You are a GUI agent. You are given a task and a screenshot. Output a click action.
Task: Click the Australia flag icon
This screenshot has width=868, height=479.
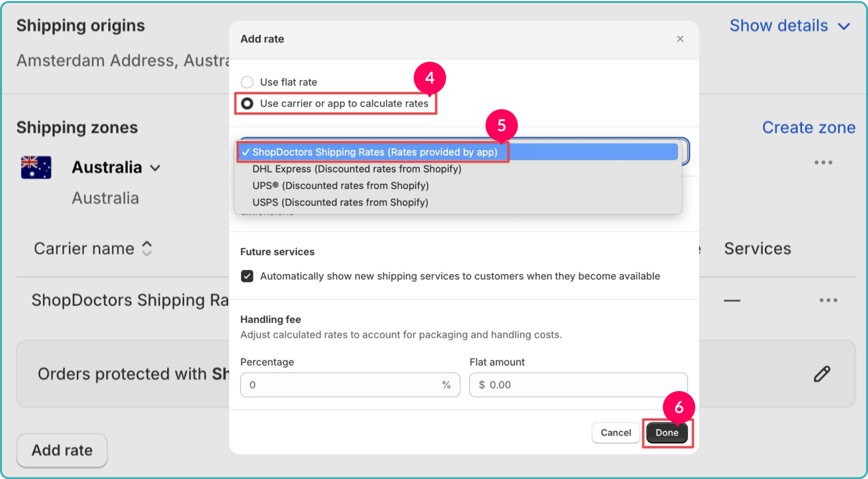coord(36,167)
